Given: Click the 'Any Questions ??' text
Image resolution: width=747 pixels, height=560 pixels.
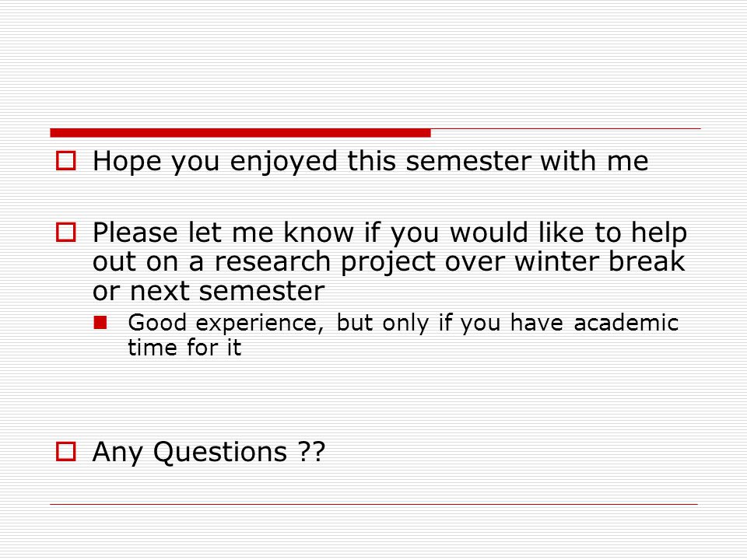Looking at the screenshot, I should click(209, 452).
